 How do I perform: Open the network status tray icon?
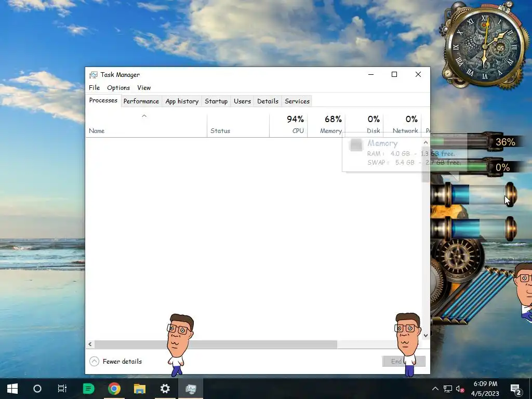tap(447, 389)
